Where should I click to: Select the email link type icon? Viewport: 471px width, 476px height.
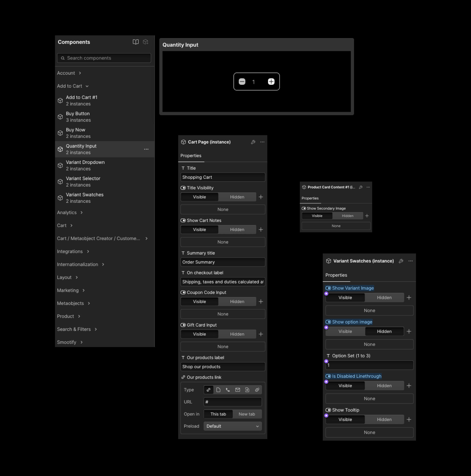click(238, 390)
